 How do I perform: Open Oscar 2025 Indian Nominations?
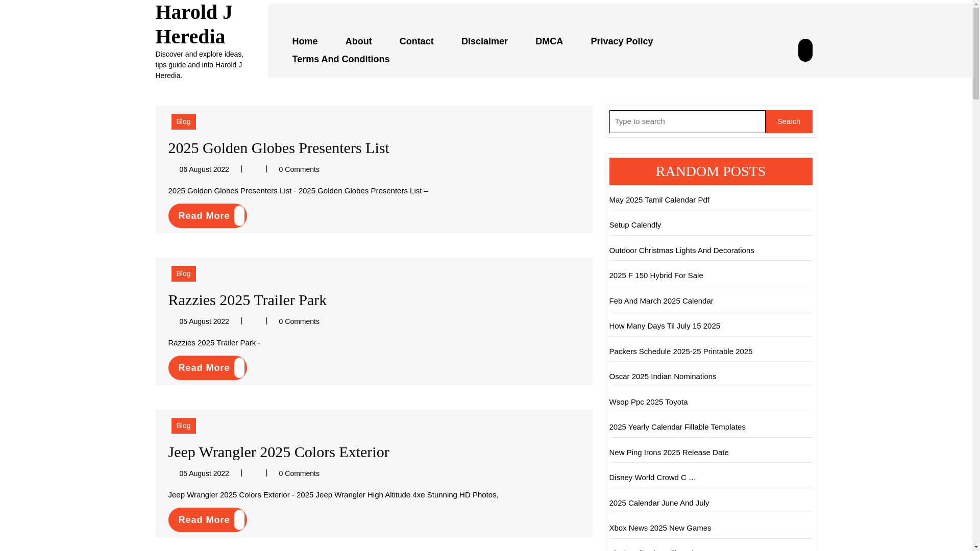click(x=663, y=377)
